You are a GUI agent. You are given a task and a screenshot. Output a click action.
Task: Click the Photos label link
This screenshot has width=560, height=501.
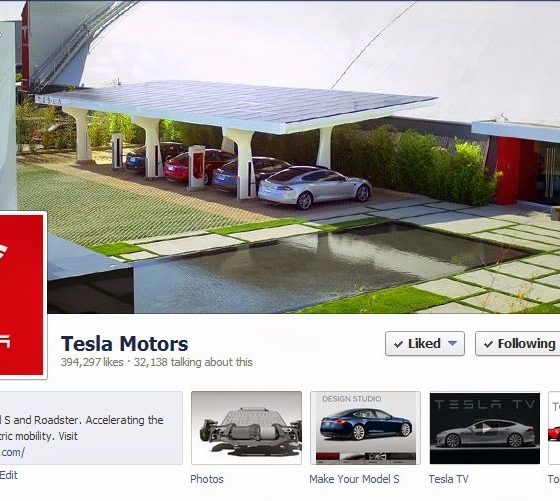pyautogui.click(x=207, y=479)
